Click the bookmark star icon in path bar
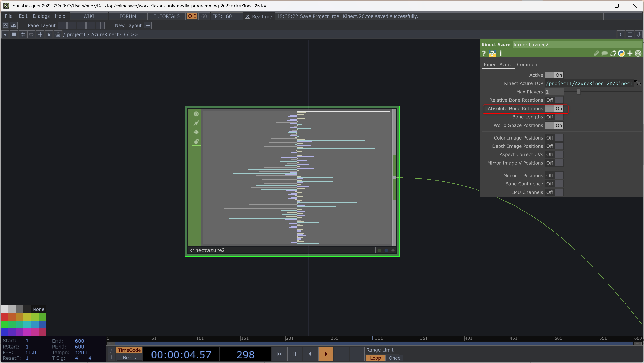 (49, 34)
